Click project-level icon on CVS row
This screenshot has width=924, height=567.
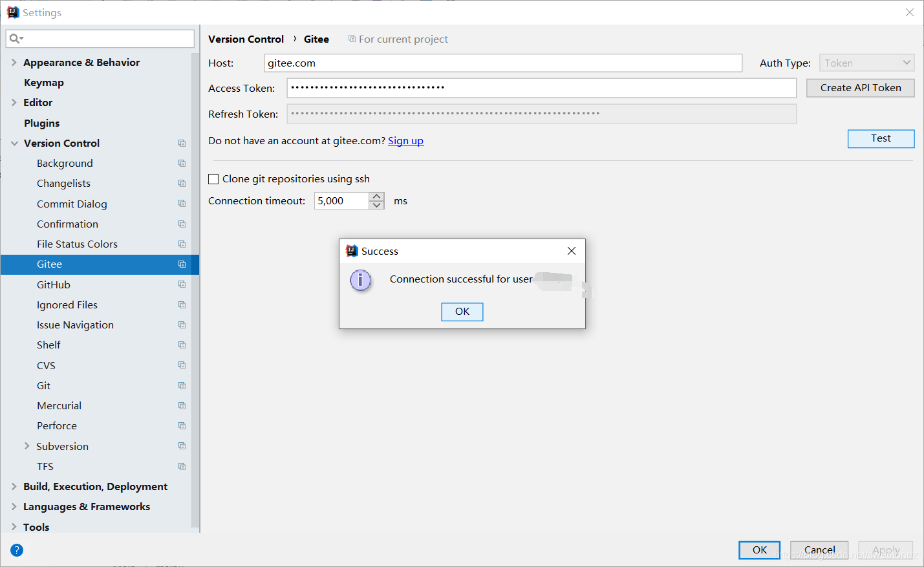pos(182,365)
